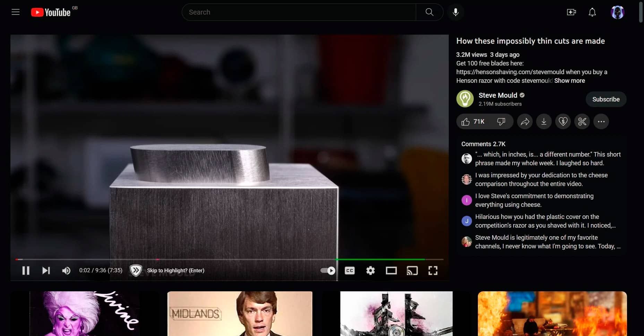Toggle closed captions CC button

(x=350, y=271)
